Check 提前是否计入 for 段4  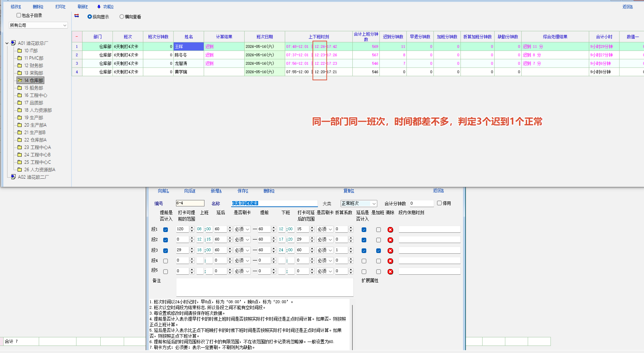(165, 261)
